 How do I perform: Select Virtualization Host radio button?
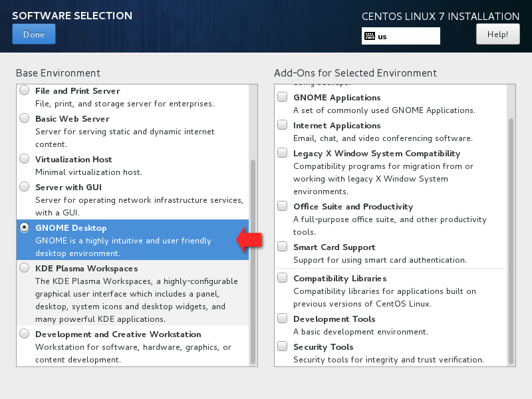[25, 159]
